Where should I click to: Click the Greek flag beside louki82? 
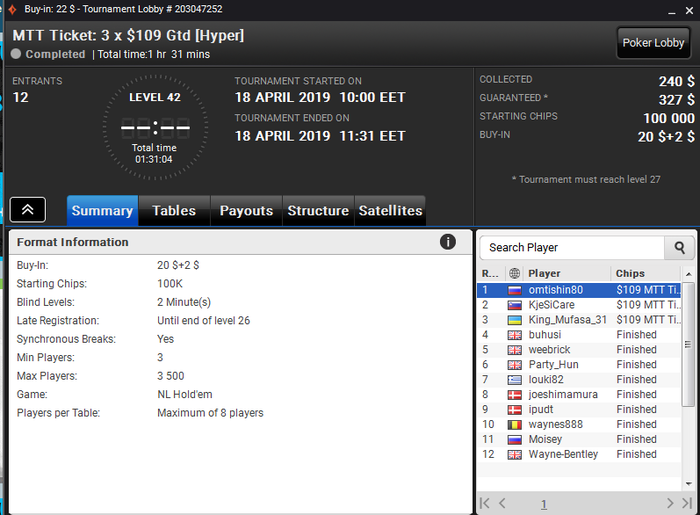point(515,380)
